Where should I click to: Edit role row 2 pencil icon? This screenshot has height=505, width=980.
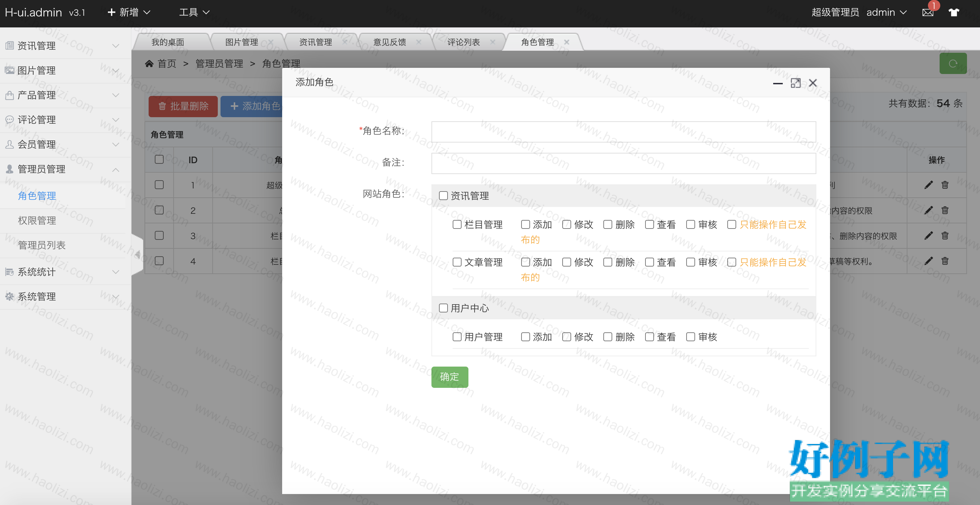pos(928,210)
